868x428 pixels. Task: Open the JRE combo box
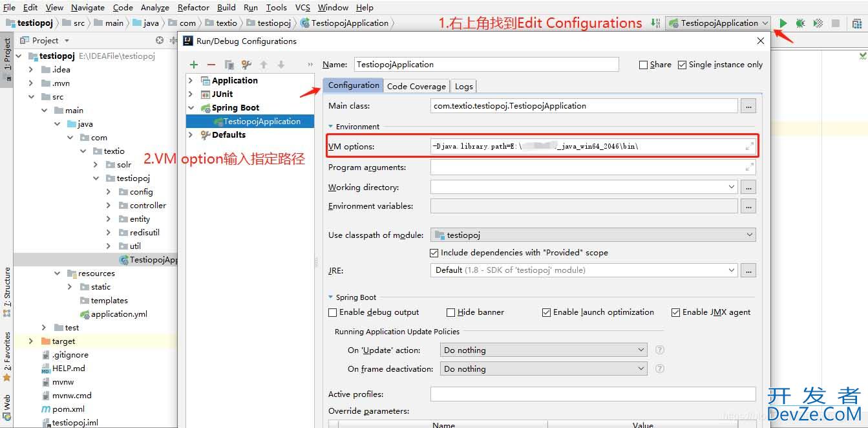(584, 270)
